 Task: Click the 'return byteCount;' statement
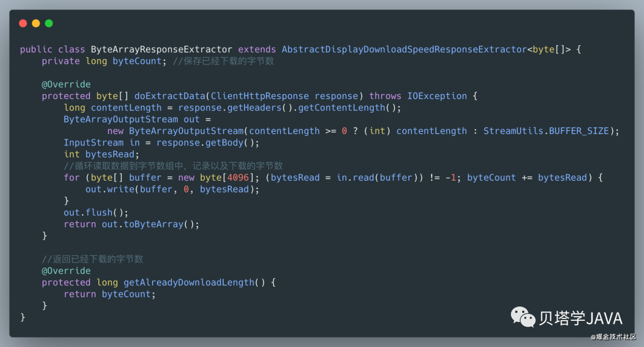110,295
